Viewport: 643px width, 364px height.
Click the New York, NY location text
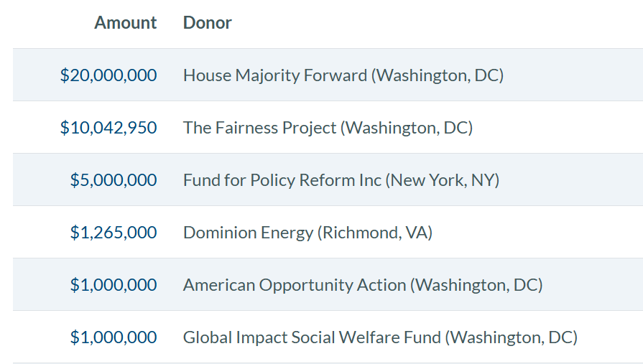442,180
